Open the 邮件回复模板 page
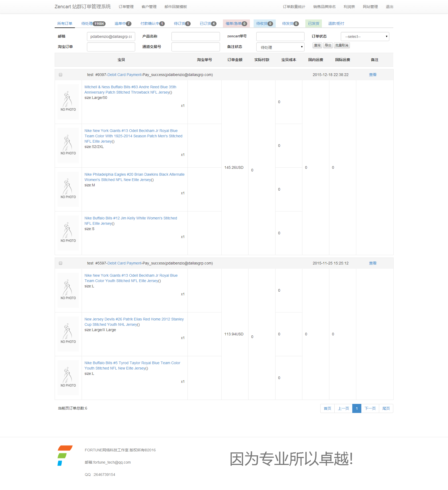448x490 pixels. point(176,7)
